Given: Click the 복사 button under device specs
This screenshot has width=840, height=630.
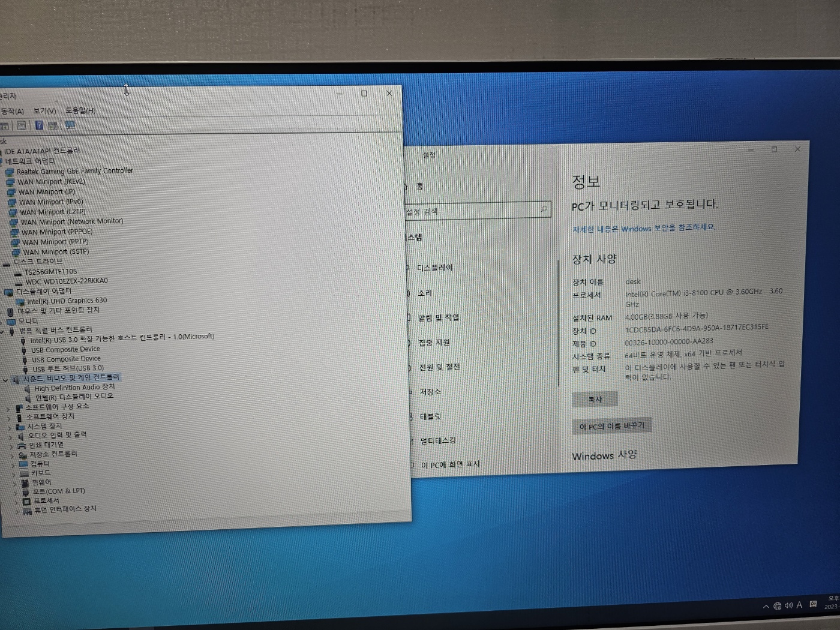Looking at the screenshot, I should [x=595, y=400].
